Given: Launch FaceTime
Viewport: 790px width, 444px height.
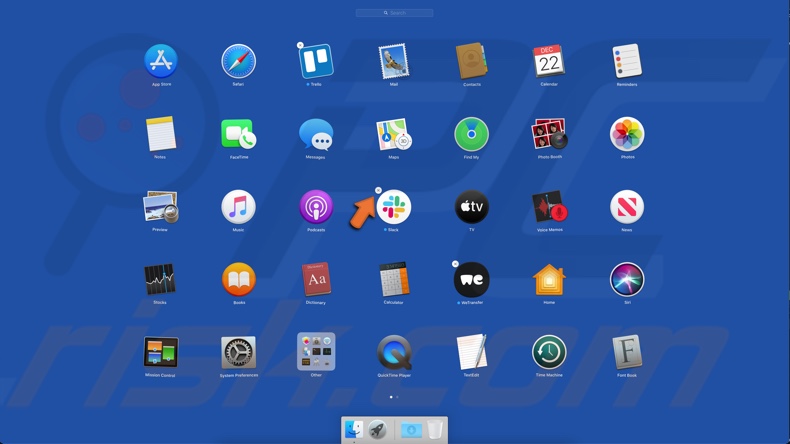Looking at the screenshot, I should pos(238,134).
